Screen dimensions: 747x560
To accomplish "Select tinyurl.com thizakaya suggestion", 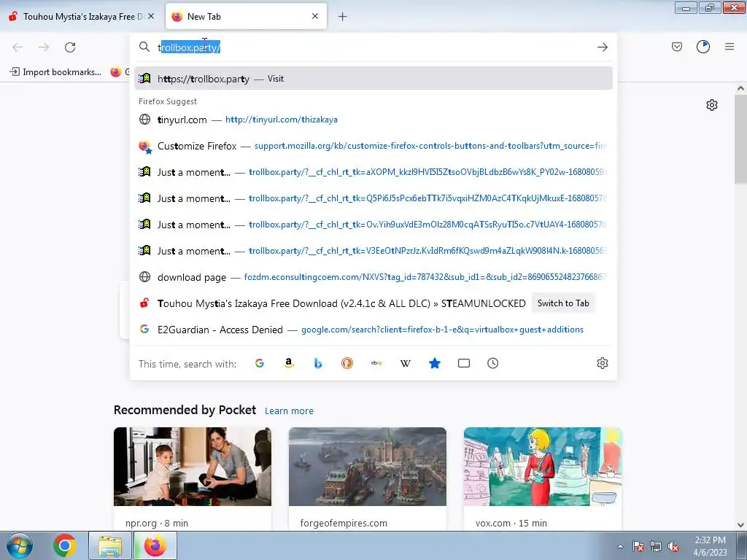I will pos(373,120).
